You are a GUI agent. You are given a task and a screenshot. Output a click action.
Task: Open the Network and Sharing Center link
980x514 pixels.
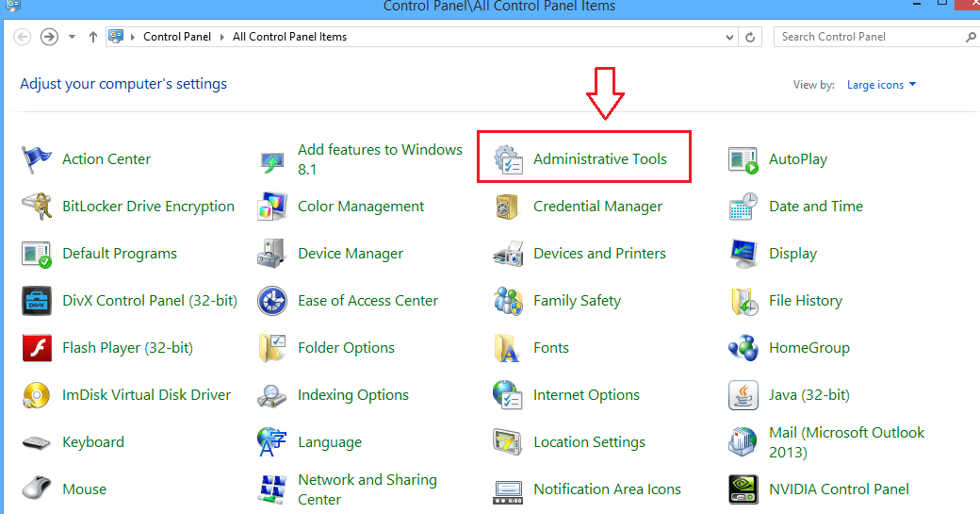tap(367, 489)
